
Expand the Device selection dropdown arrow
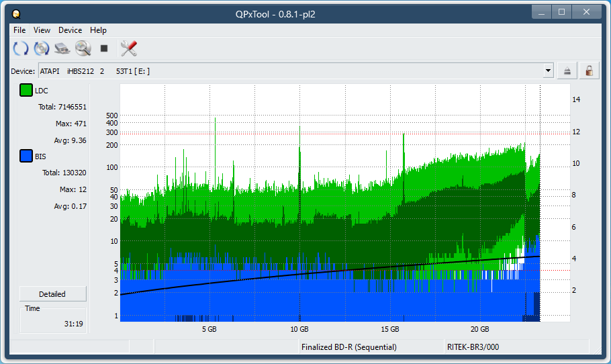[x=549, y=71]
